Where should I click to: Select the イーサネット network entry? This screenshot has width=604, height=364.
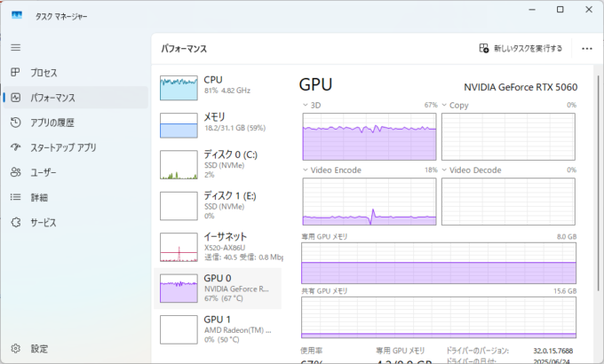click(218, 246)
